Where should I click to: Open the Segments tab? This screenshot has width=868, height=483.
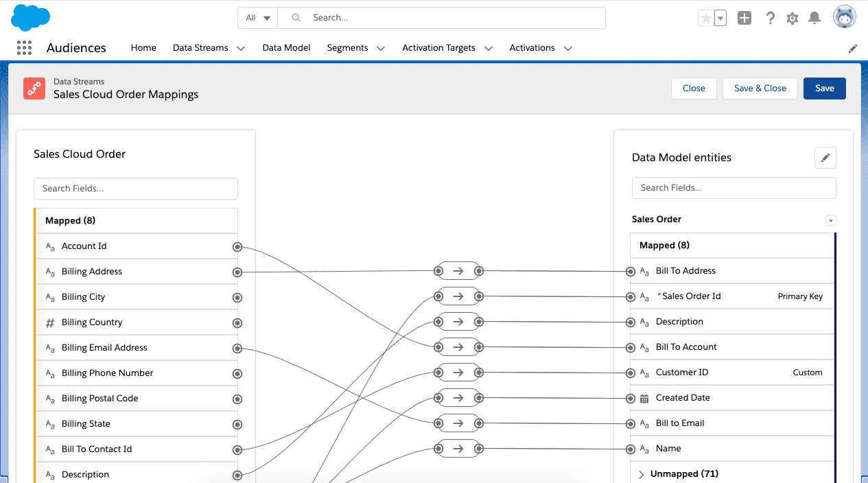point(347,48)
